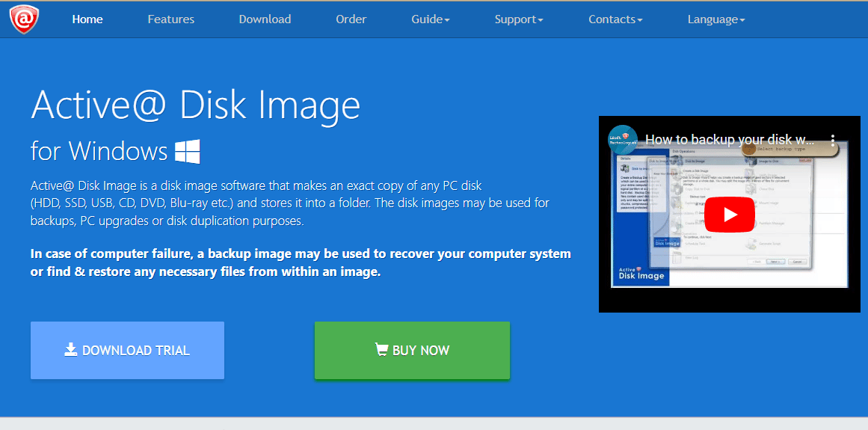This screenshot has width=868, height=430.
Task: Click the Windows logo next to 'for Windows'
Action: pyautogui.click(x=187, y=151)
